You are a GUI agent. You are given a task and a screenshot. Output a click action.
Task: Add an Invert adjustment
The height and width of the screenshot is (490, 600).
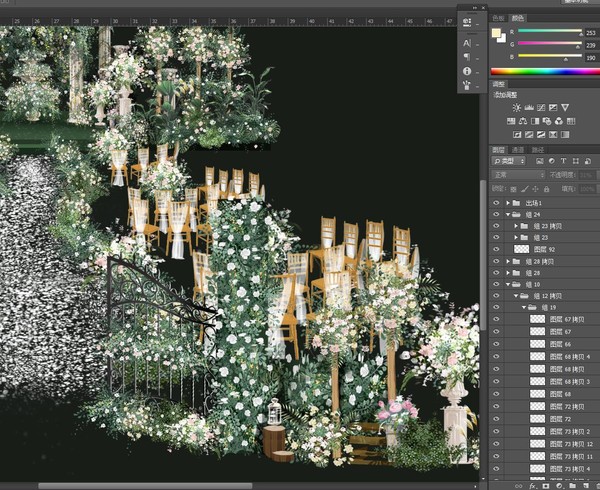[x=517, y=135]
